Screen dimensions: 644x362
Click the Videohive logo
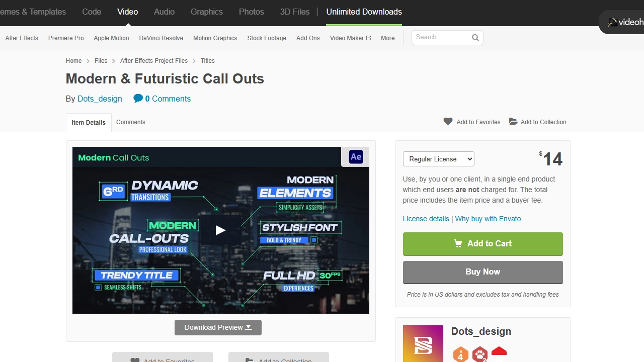[625, 22]
